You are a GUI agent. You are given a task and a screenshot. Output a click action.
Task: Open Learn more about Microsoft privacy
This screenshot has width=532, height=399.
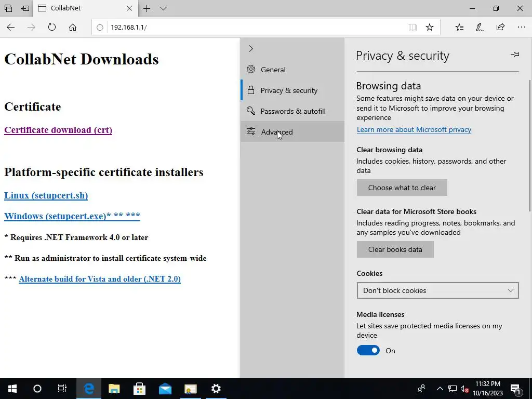coord(414,129)
